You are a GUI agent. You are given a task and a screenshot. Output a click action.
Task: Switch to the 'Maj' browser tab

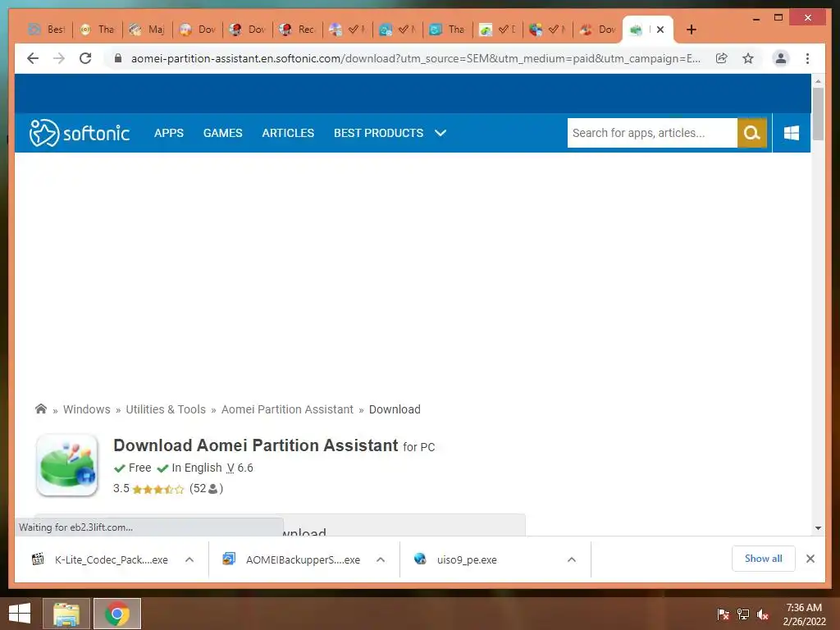[148, 30]
